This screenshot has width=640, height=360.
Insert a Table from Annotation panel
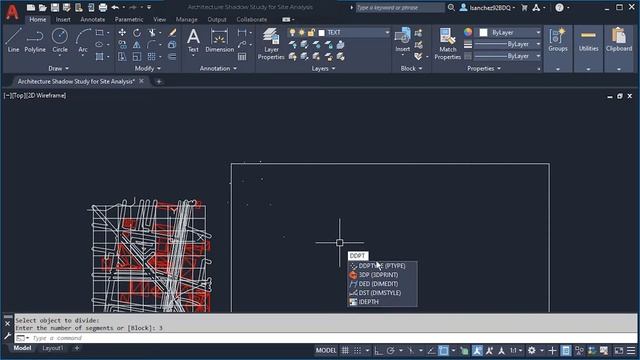(x=242, y=57)
